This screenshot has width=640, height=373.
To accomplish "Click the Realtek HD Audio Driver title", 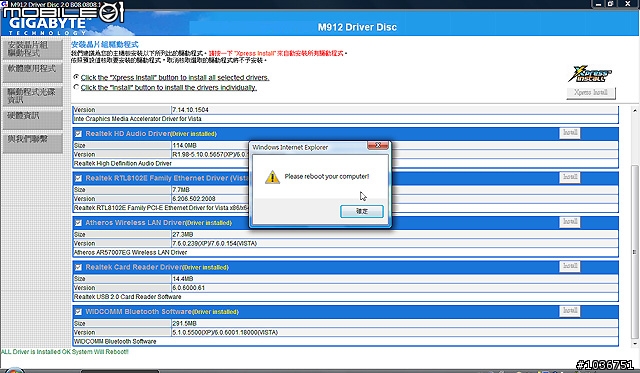I will click(127, 134).
